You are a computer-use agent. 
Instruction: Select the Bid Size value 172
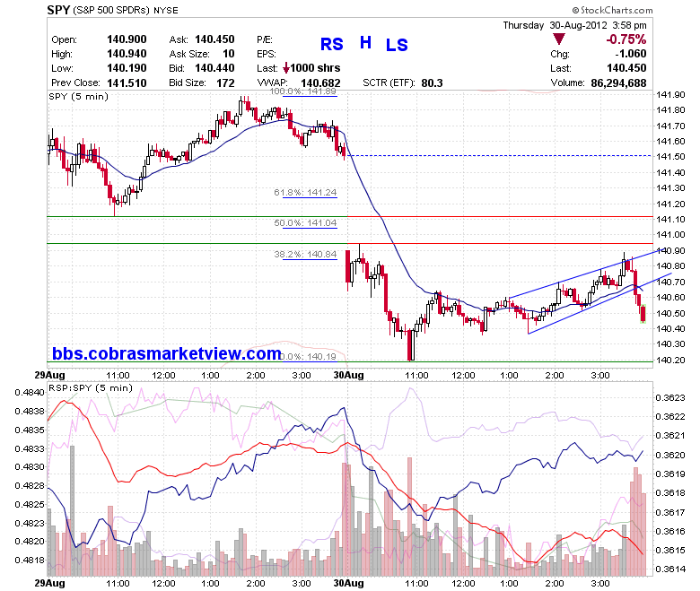click(x=225, y=83)
